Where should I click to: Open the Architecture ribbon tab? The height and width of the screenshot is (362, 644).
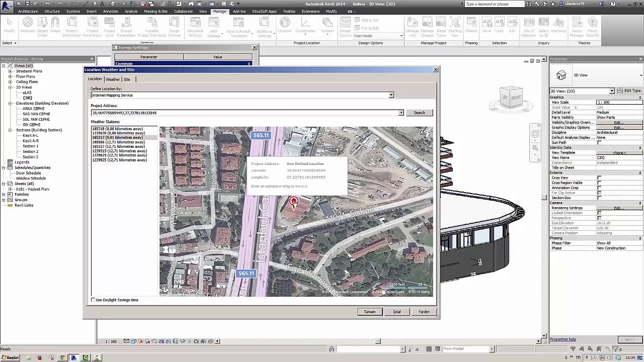coord(28,11)
